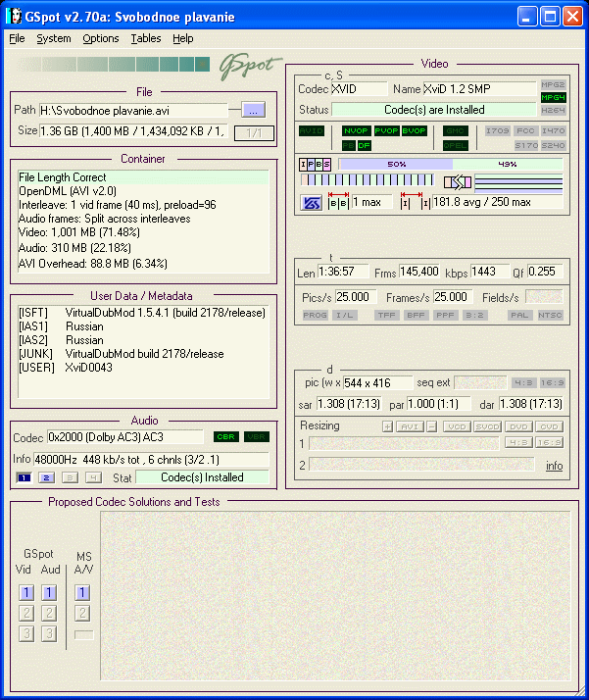Click the Resizing minus button
The image size is (589, 700).
tap(431, 426)
